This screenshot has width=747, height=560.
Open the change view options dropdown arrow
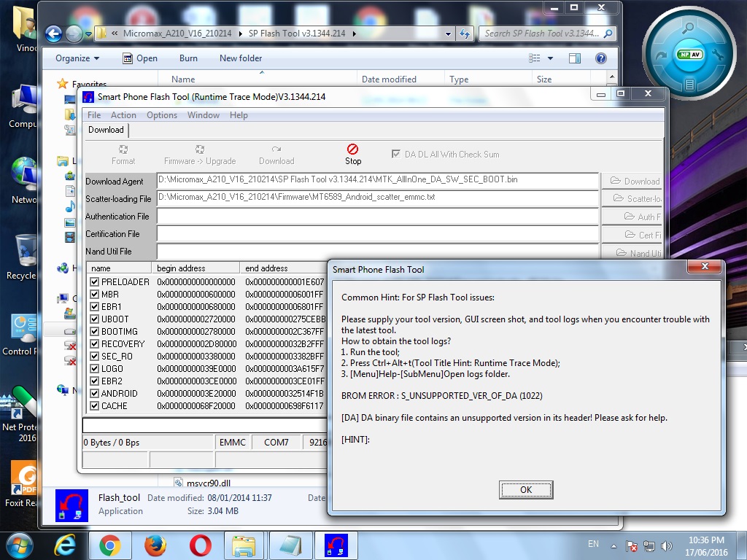click(550, 58)
